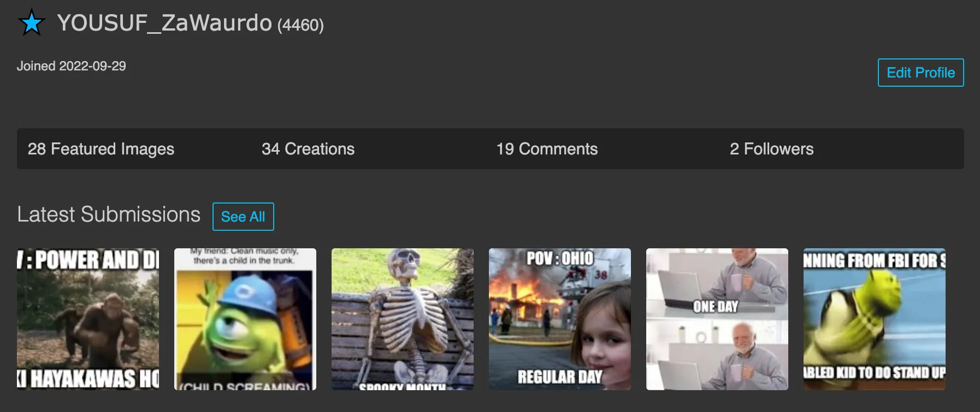Open the green turtle FBI meme thumbnail
Viewport: 980px width, 412px height.
click(x=874, y=319)
